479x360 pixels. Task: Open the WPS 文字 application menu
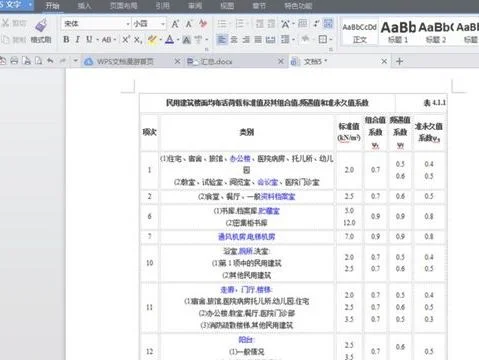tap(16, 5)
